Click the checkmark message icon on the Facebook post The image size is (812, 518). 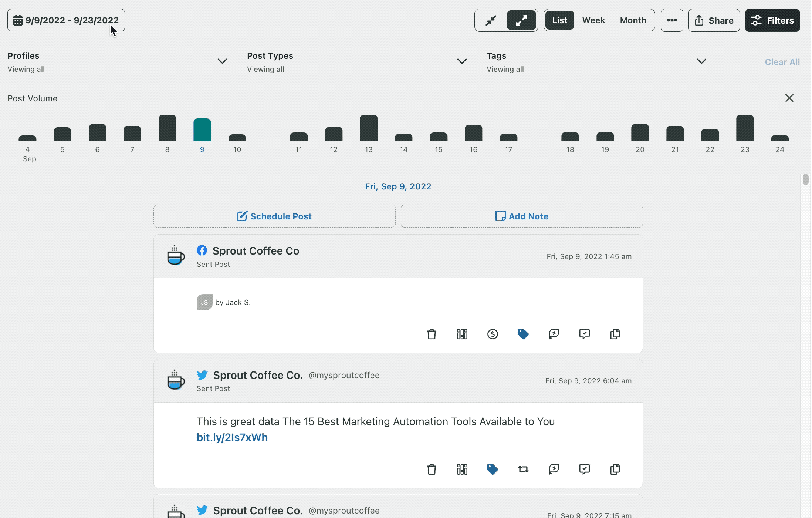point(585,334)
